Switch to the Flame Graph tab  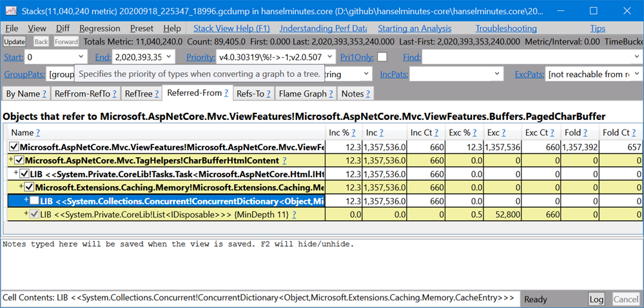pos(305,94)
